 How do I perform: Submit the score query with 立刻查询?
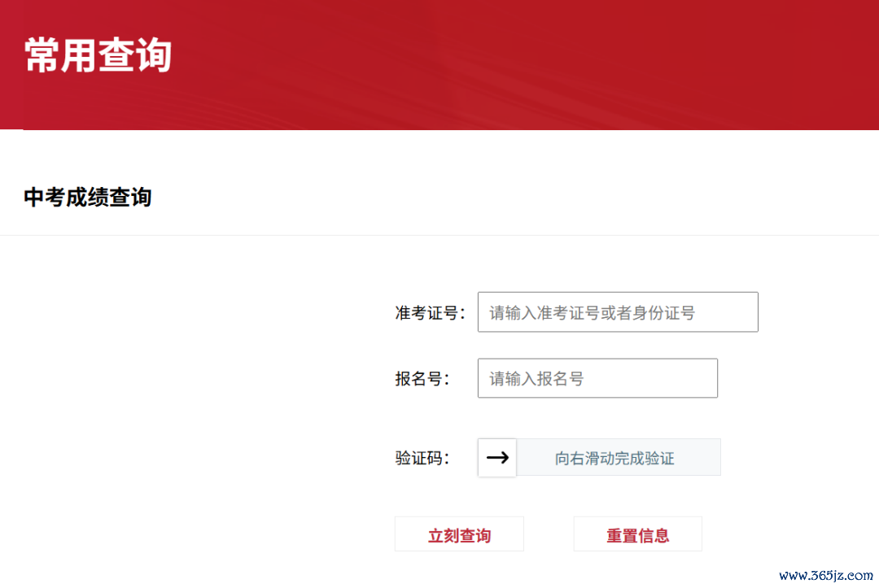(x=459, y=534)
